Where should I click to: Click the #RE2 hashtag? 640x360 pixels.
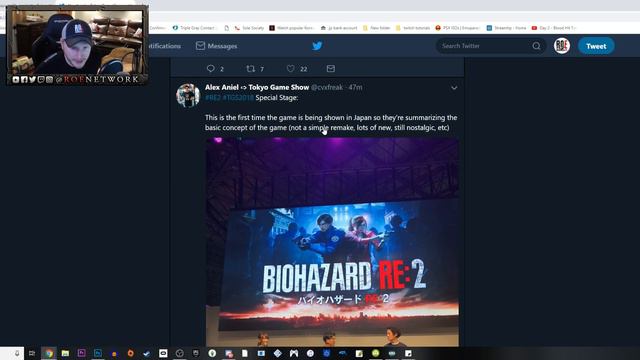[213, 98]
